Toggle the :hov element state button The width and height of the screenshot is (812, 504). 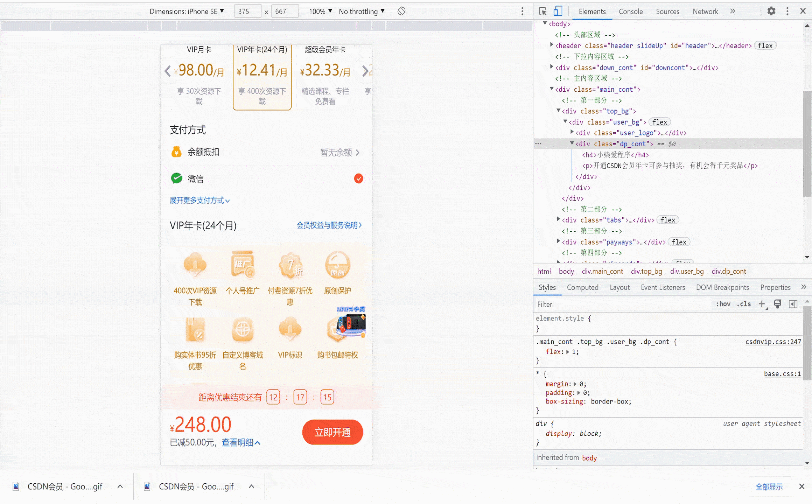tap(723, 304)
